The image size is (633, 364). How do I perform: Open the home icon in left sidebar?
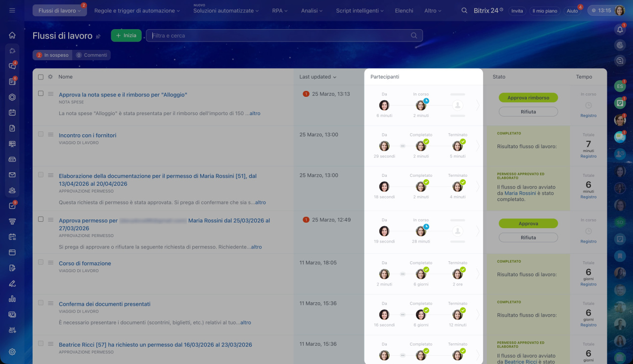(x=12, y=35)
